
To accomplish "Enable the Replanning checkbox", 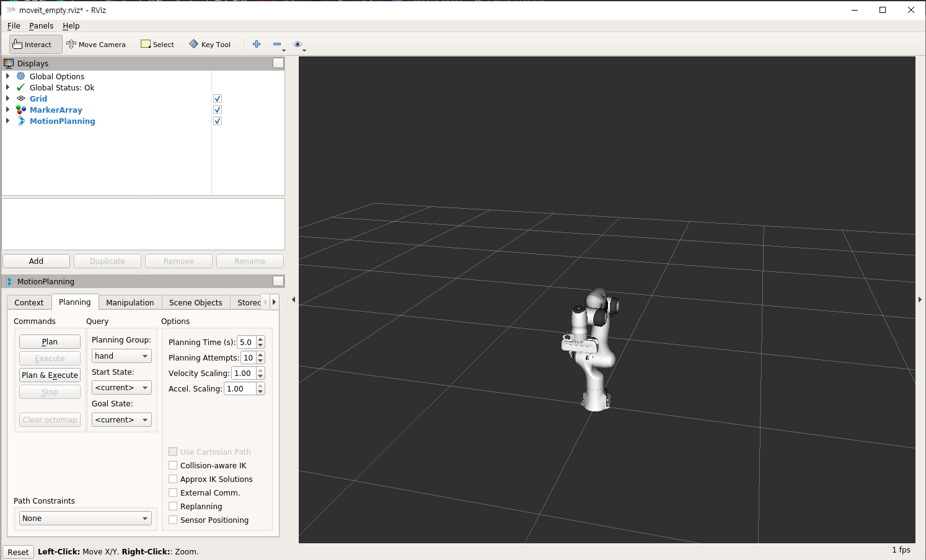I will click(x=173, y=506).
